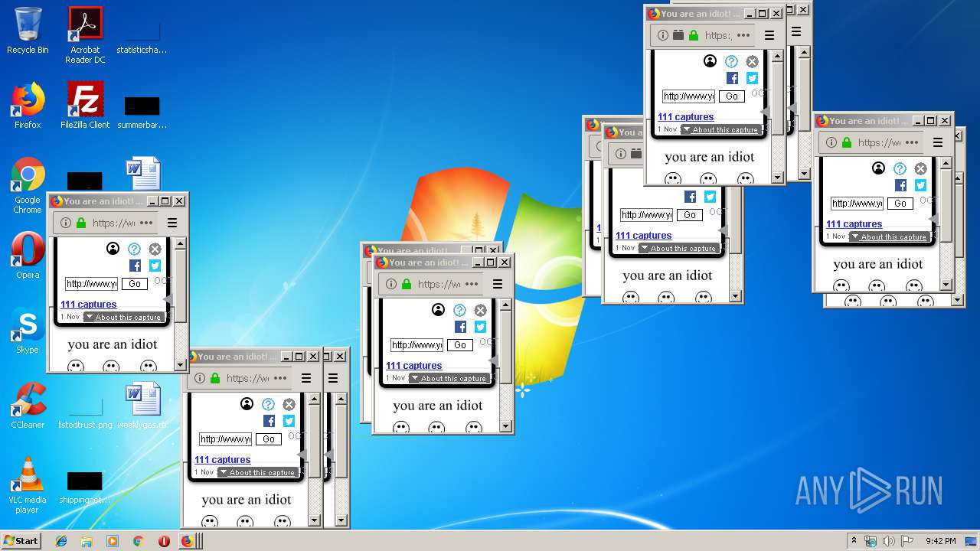Open Internet Explorer from the taskbar
Viewport: 980px width, 551px height.
tap(61, 541)
